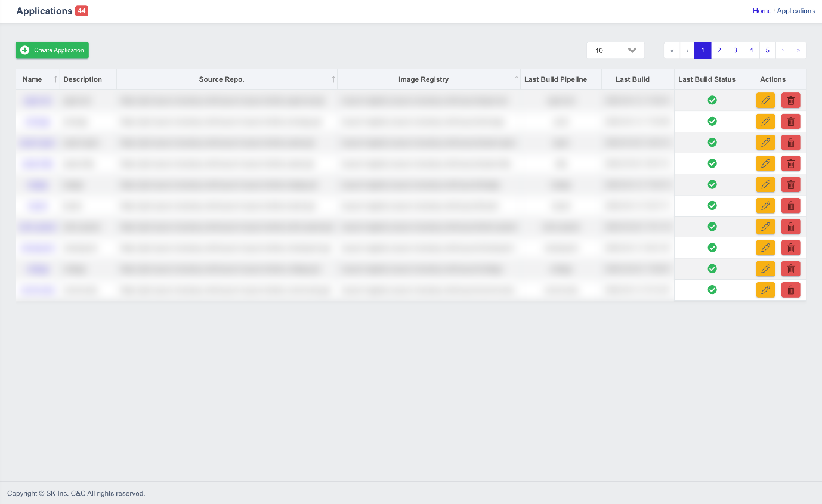Screen dimensions: 822x504
Task: Click the plus icon in Create Application
Action: point(24,50)
